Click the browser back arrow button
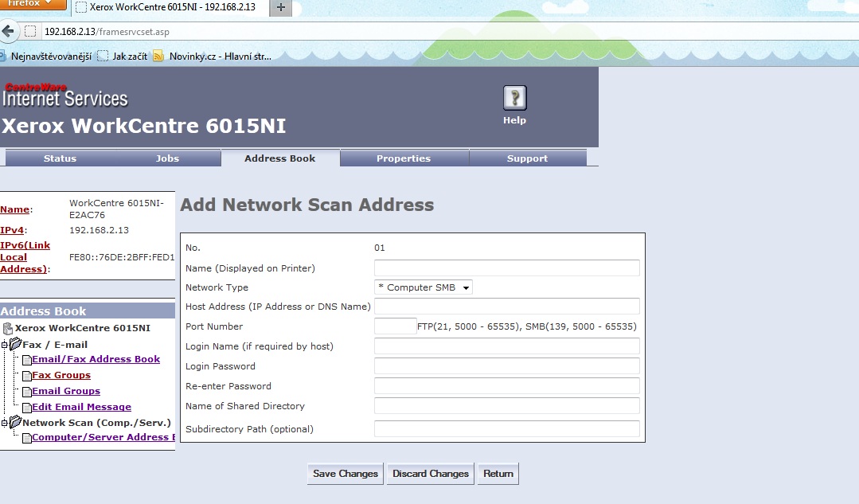859x504 pixels. 8,31
